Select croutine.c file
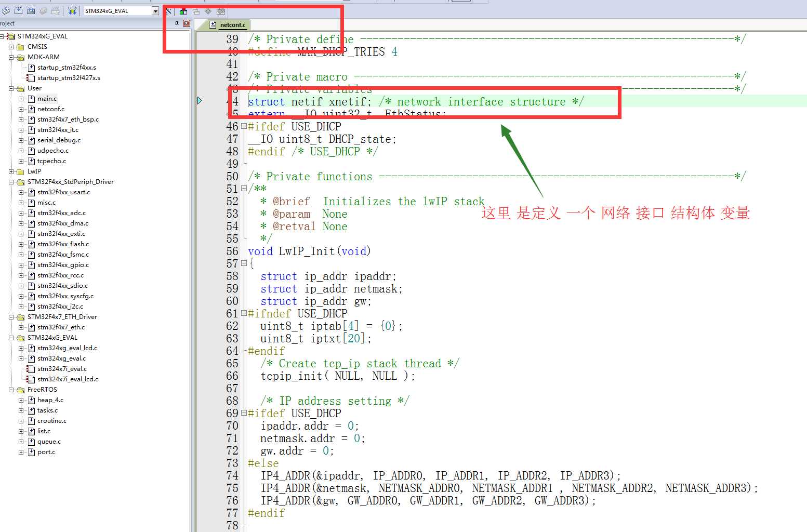Screen dimensions: 807x532 [51, 421]
